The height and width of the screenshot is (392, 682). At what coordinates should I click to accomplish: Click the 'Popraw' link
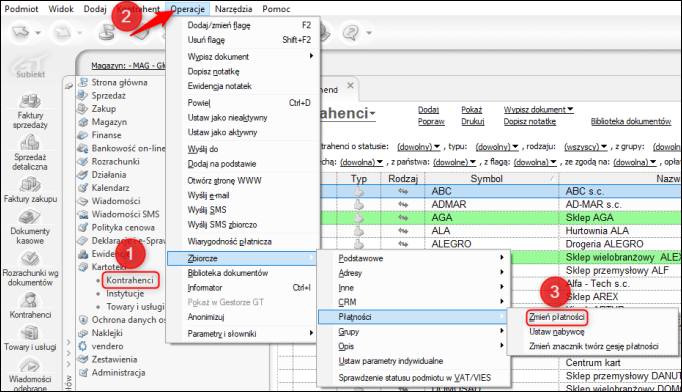431,121
